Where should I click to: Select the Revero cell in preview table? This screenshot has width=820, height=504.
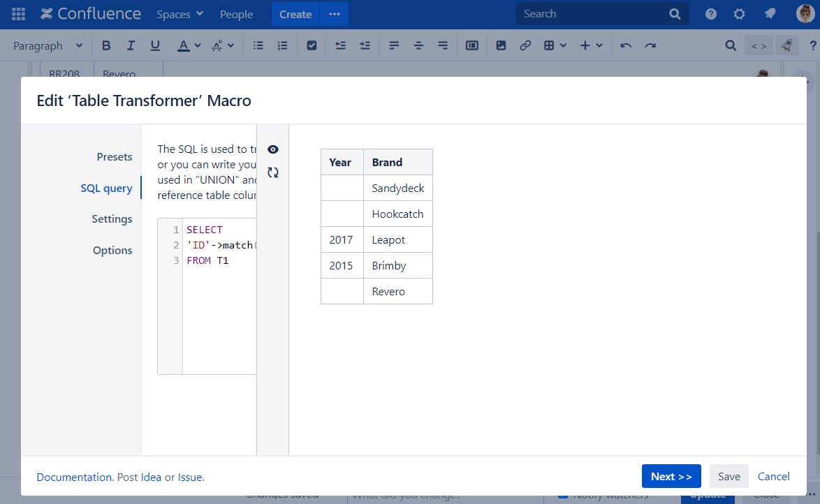[398, 291]
